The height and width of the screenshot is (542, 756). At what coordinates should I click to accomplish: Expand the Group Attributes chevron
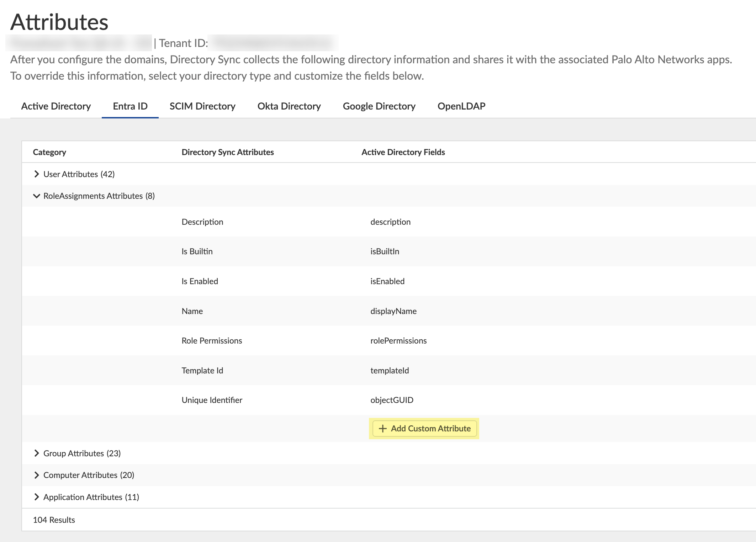pos(36,453)
